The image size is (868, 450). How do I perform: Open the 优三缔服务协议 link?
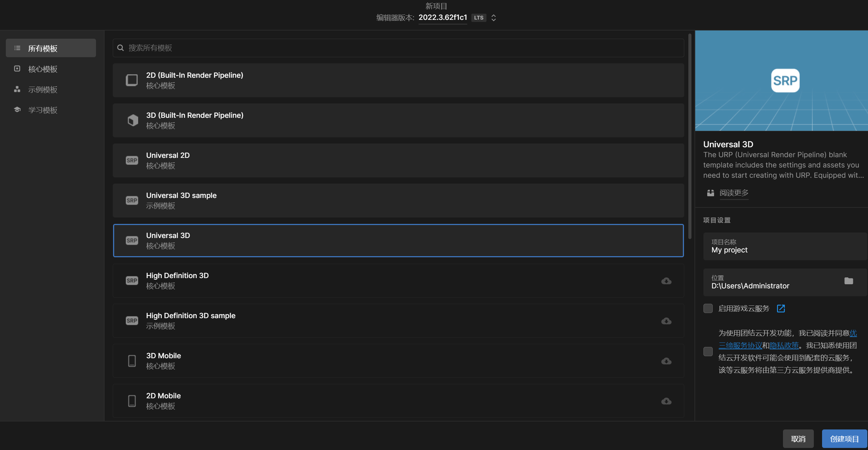click(740, 346)
